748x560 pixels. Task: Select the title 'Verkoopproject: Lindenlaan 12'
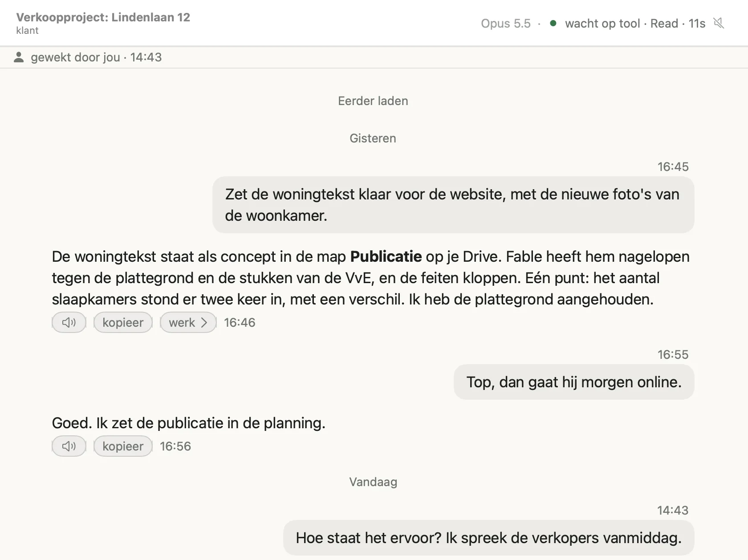(103, 17)
